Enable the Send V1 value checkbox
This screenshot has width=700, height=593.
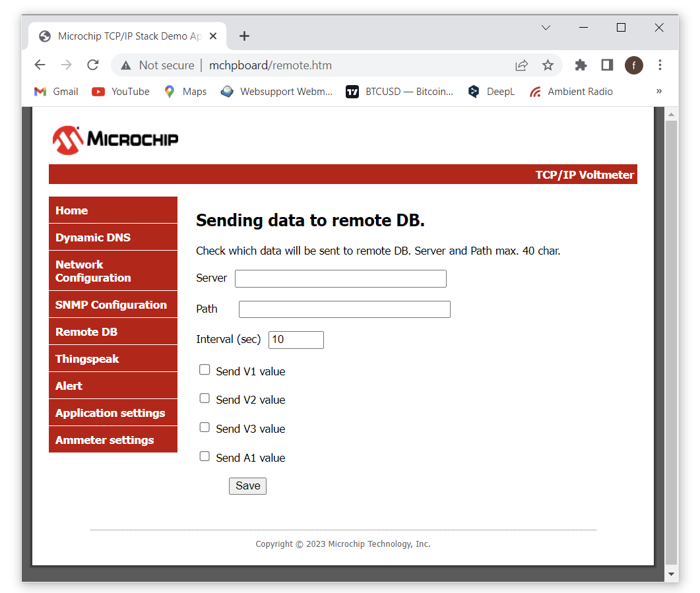205,370
